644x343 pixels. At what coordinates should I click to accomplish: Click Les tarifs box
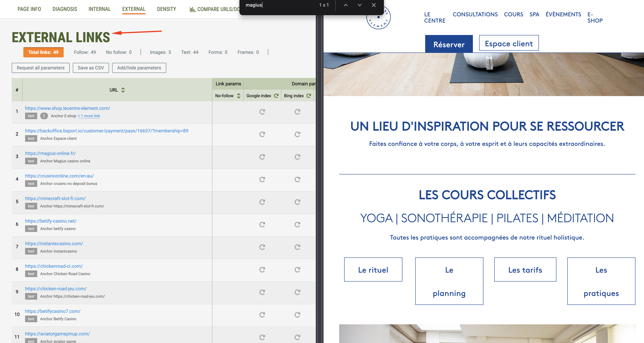coord(525,270)
